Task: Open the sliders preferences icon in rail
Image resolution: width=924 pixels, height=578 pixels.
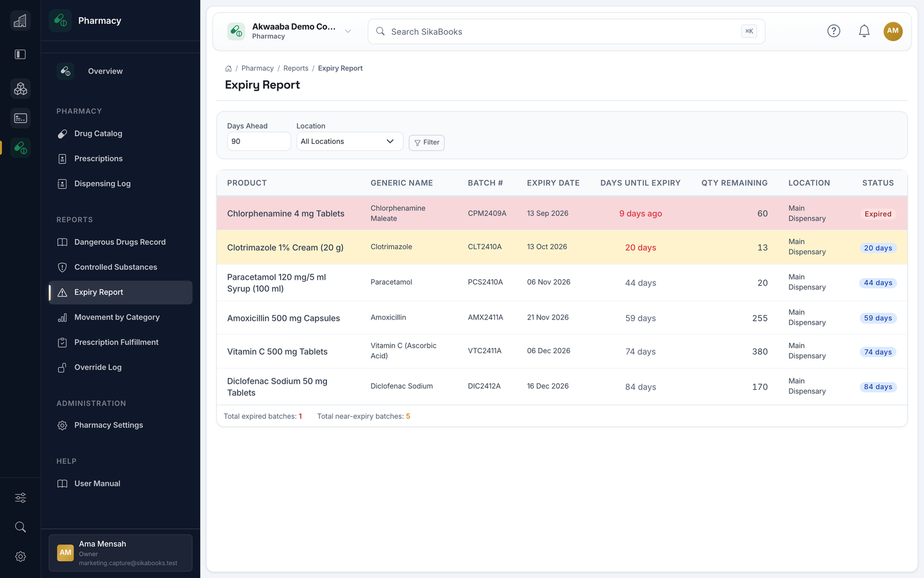Action: tap(20, 498)
